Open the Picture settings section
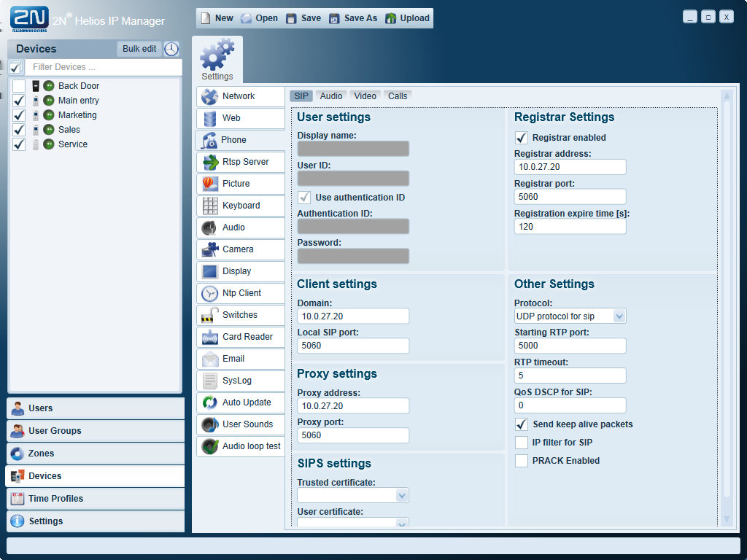 coord(241,184)
